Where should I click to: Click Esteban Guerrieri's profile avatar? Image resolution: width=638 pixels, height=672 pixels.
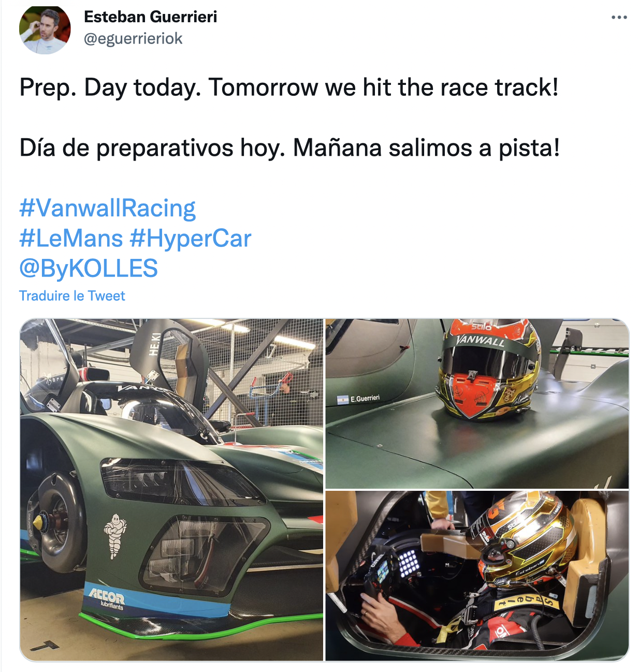(45, 30)
